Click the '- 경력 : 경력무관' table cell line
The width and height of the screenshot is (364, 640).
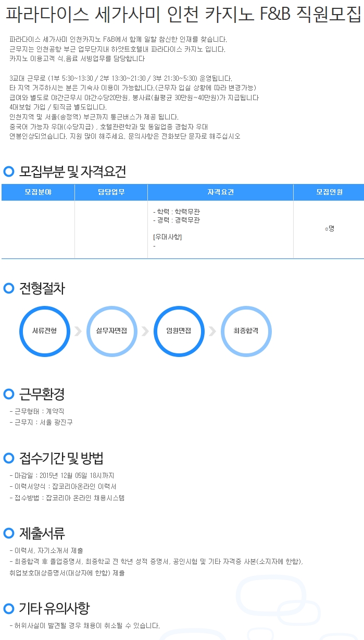click(x=176, y=220)
